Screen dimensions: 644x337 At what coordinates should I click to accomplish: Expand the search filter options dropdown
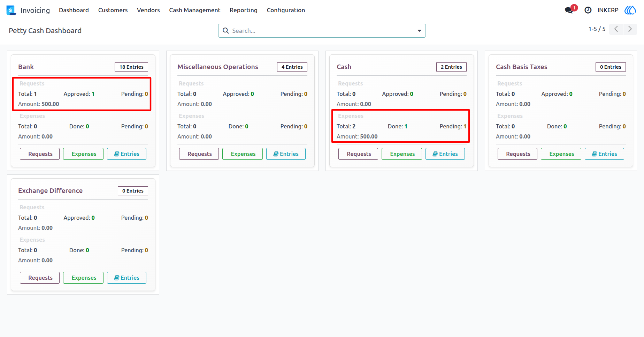419,31
